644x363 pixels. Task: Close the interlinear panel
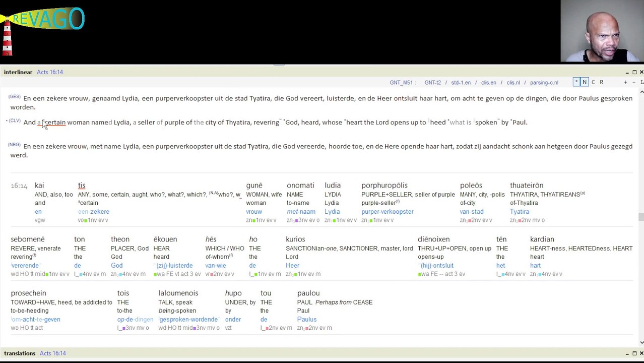pyautogui.click(x=641, y=72)
